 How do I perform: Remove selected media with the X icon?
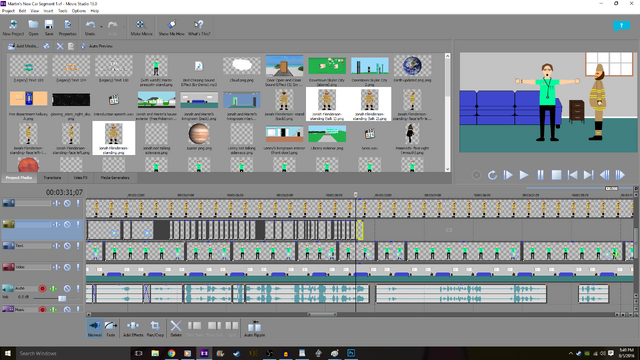60,46
